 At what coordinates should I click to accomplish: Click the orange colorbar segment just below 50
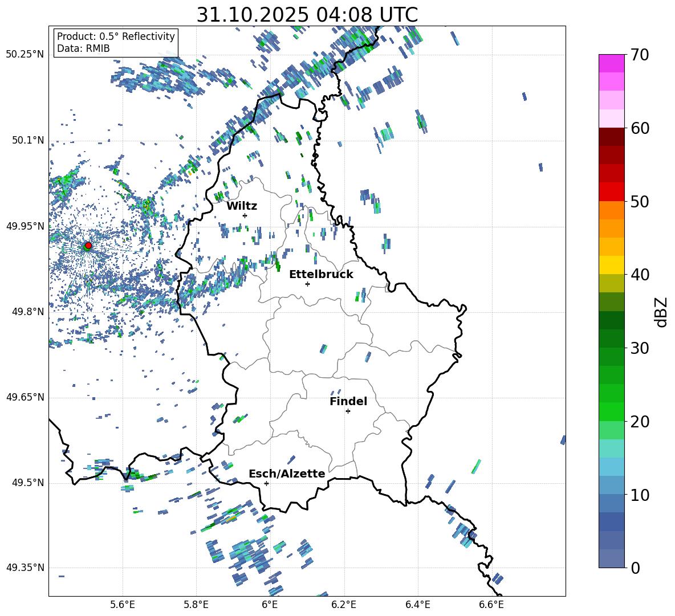pos(611,210)
